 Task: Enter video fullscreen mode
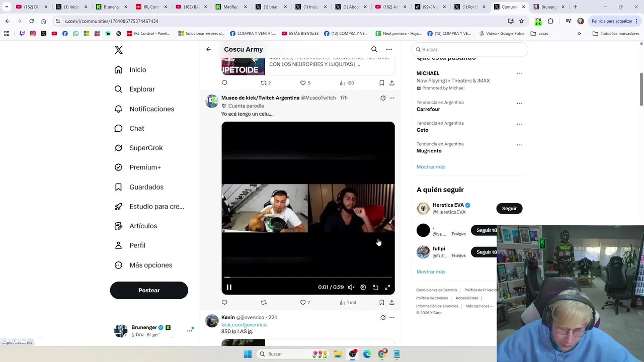[x=387, y=287]
